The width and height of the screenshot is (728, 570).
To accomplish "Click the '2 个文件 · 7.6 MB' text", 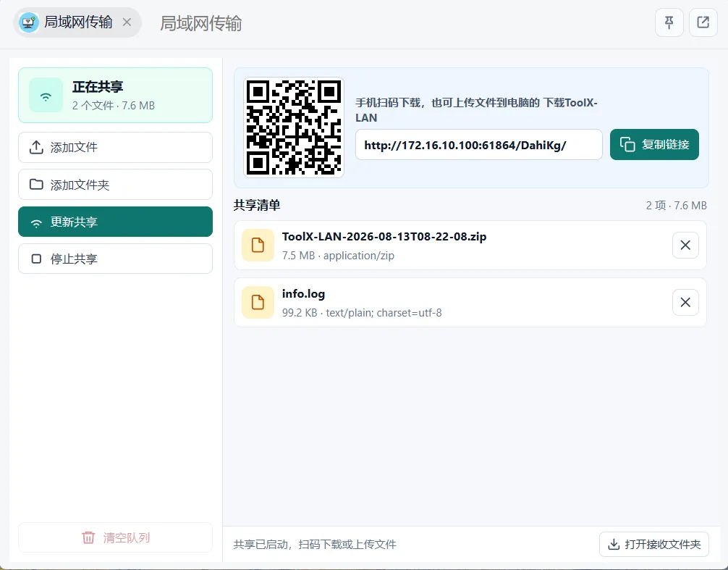I will tap(114, 106).
